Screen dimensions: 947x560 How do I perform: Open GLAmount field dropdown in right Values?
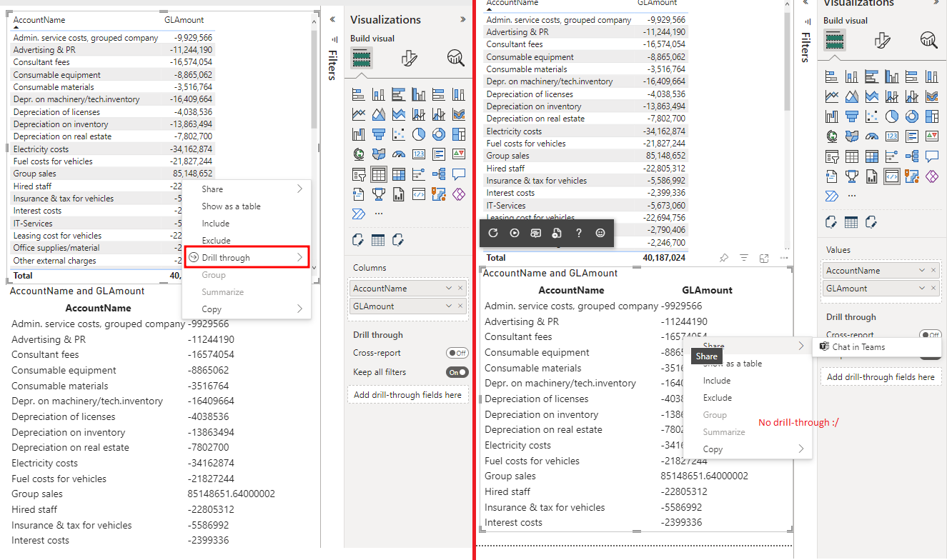click(x=922, y=289)
